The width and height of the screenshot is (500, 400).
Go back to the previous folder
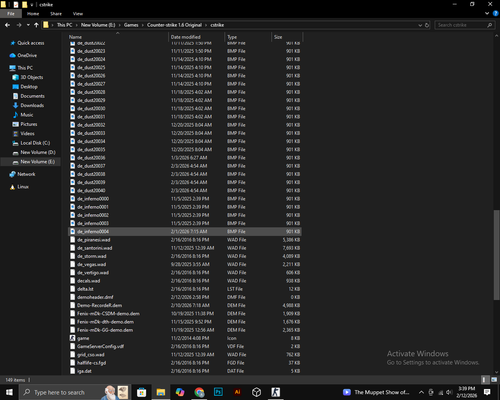pyautogui.click(x=7, y=25)
